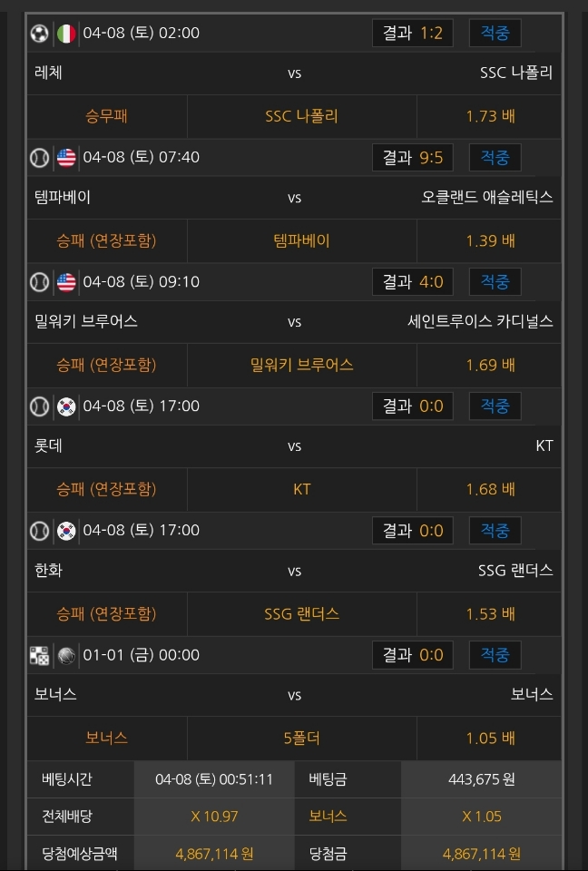
Task: Click the 당첨예상금액 4,867,114 원 amount
Action: pyautogui.click(x=214, y=854)
